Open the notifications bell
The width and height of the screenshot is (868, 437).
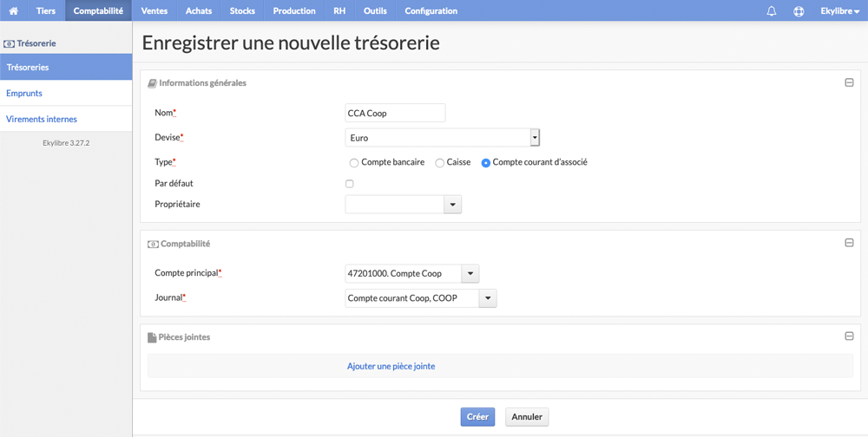pyautogui.click(x=771, y=11)
